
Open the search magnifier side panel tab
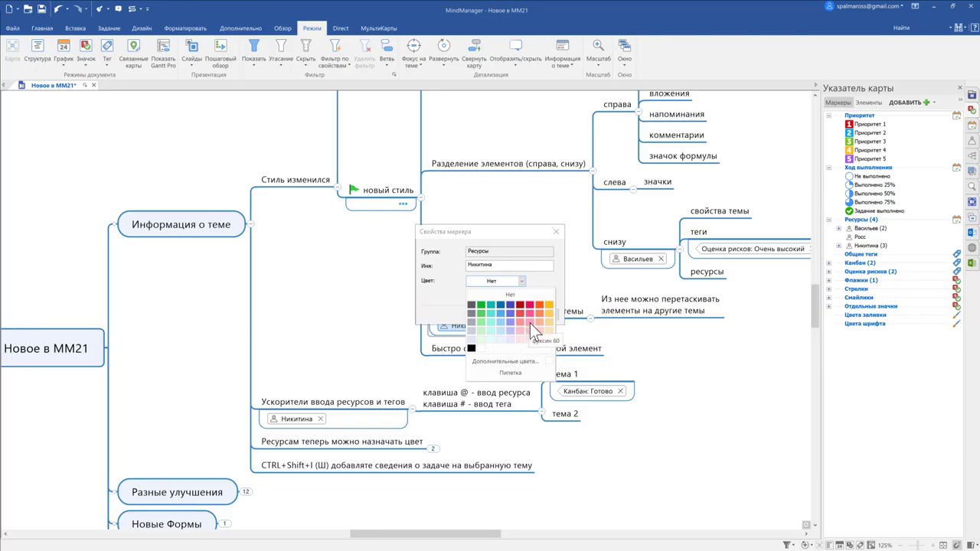[x=972, y=187]
